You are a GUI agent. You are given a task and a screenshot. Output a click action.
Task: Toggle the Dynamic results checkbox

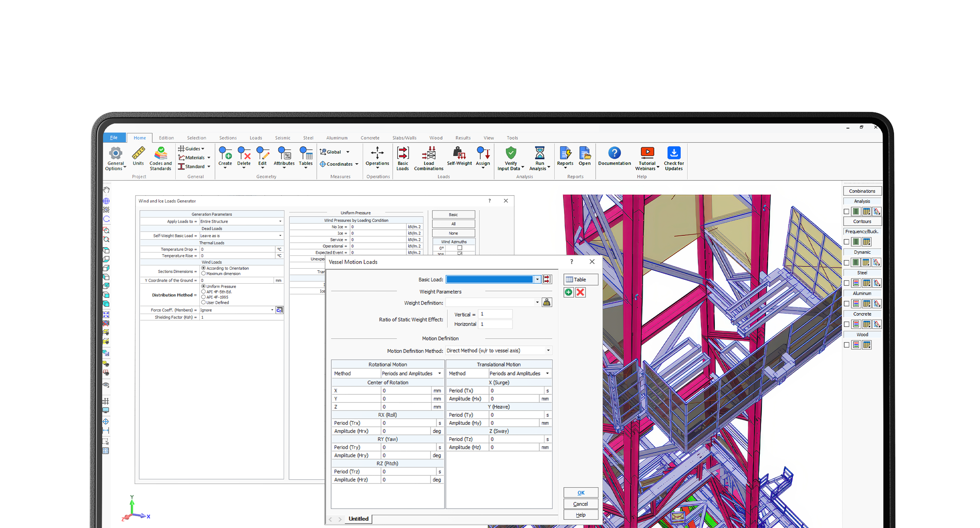847,262
